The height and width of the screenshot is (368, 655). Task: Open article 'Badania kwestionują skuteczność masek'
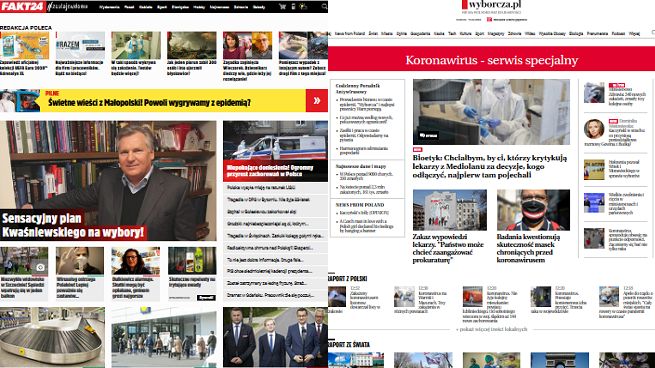(x=528, y=248)
